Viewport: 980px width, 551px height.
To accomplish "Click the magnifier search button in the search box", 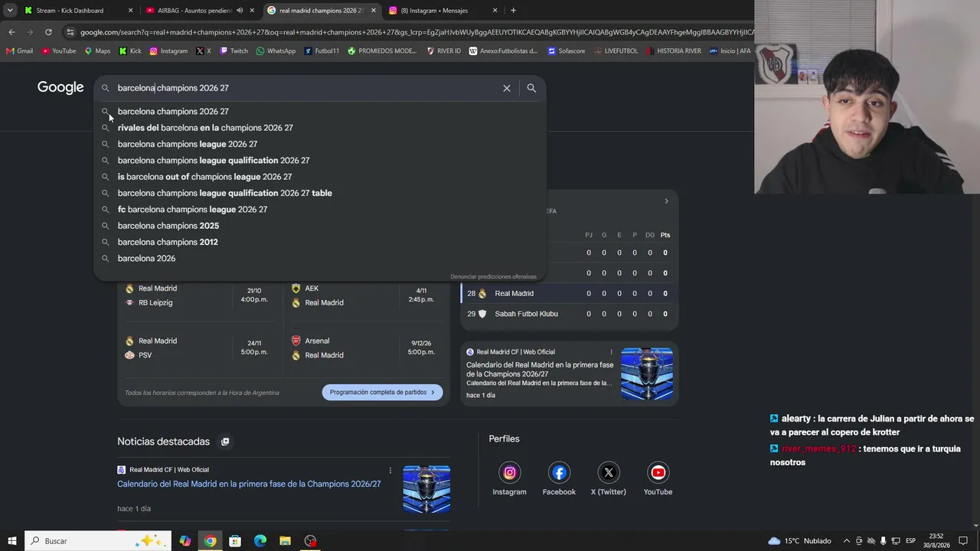I will (531, 88).
